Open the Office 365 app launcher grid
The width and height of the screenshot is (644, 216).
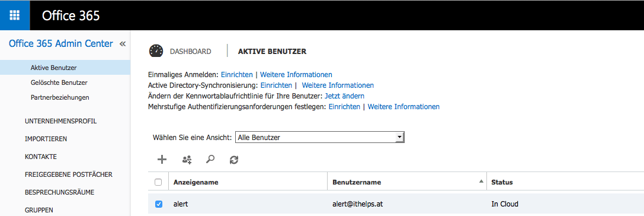(x=15, y=15)
